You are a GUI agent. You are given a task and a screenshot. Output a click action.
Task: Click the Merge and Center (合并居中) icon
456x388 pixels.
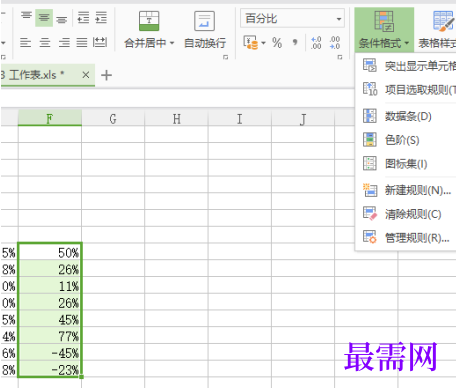pos(149,21)
